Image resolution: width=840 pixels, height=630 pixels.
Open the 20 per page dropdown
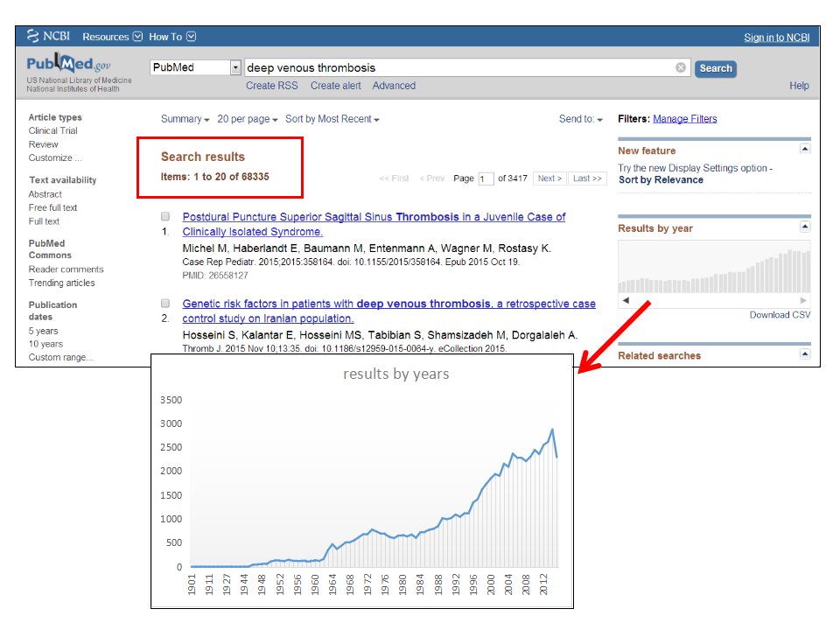[248, 119]
